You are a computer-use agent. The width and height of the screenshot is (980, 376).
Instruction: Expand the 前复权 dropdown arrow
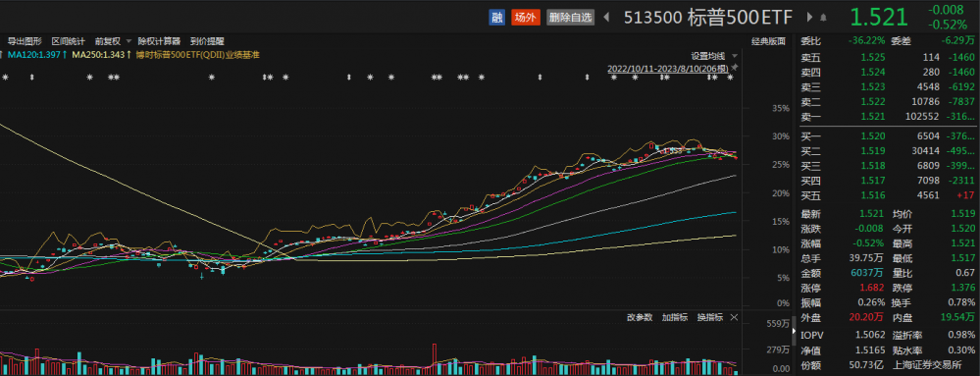129,41
